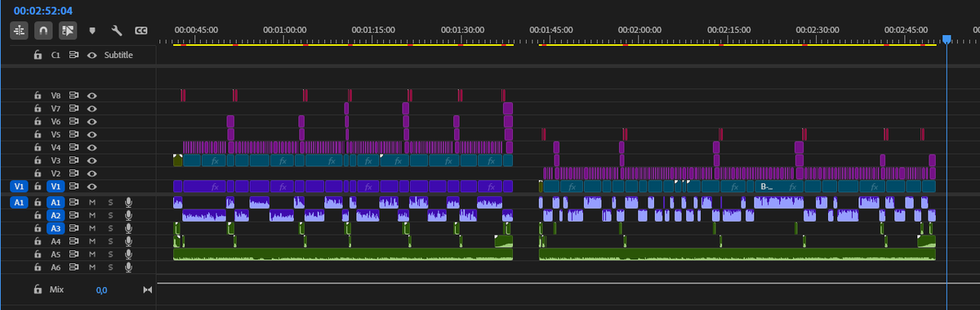
Task: Hide track V6 output eye
Action: pyautogui.click(x=92, y=121)
